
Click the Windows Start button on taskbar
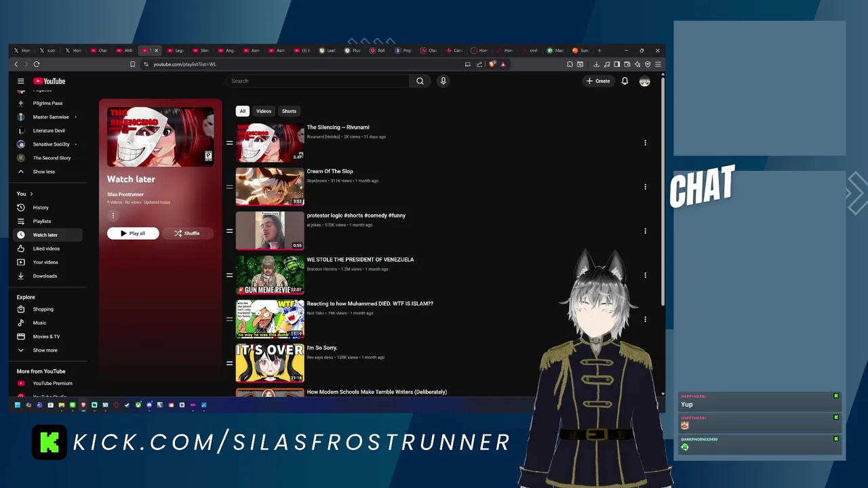coord(18,405)
